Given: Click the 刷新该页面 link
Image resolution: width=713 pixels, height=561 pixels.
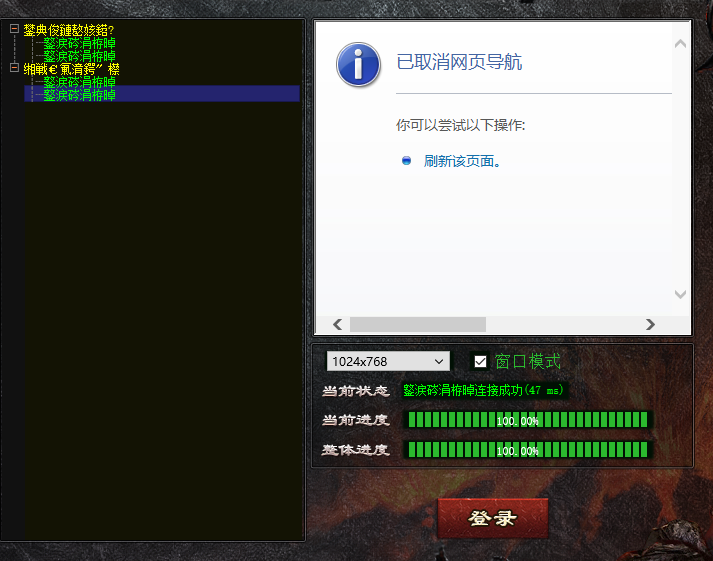Looking at the screenshot, I should point(462,161).
